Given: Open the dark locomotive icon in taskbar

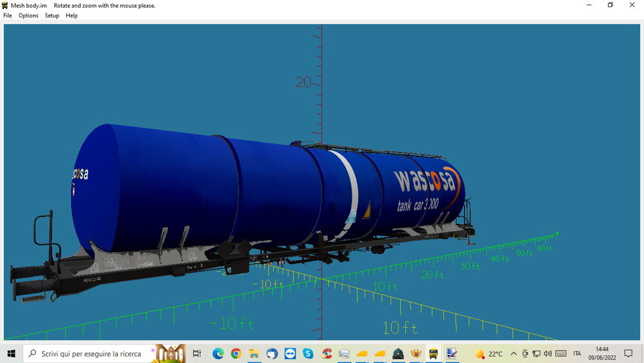Looking at the screenshot, I should (398, 353).
